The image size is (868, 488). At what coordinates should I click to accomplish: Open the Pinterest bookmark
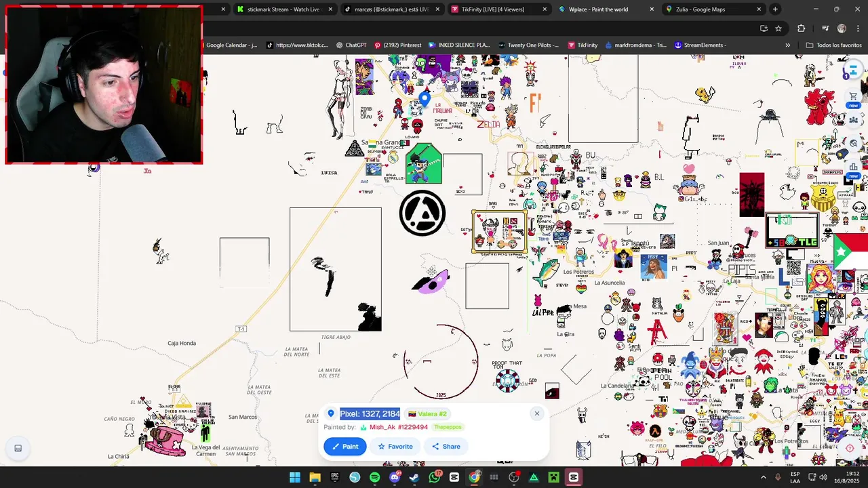point(397,45)
